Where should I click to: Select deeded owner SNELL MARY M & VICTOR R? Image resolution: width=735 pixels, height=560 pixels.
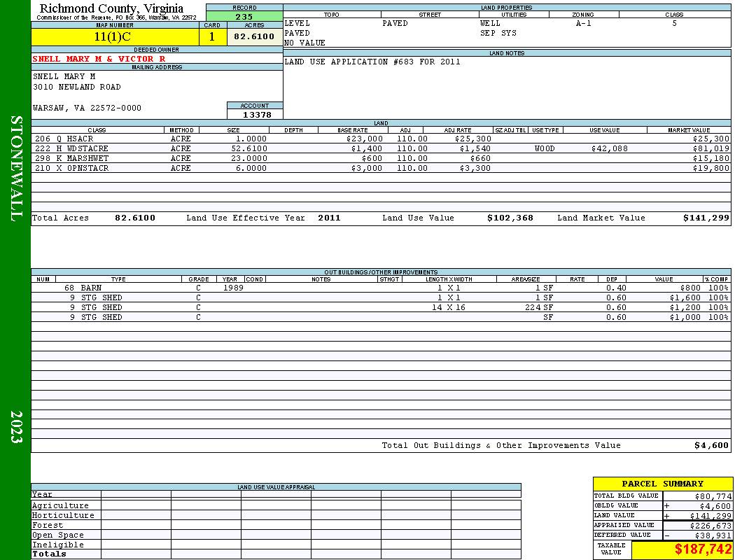click(x=99, y=59)
